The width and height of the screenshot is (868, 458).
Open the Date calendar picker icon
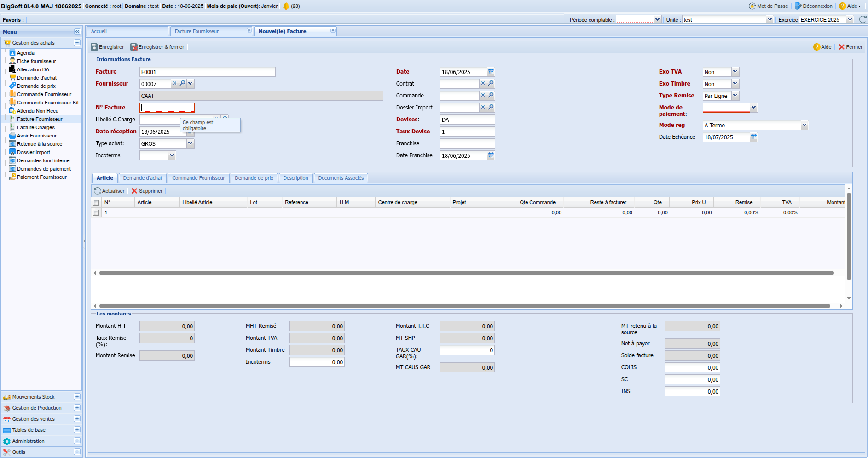tap(491, 71)
